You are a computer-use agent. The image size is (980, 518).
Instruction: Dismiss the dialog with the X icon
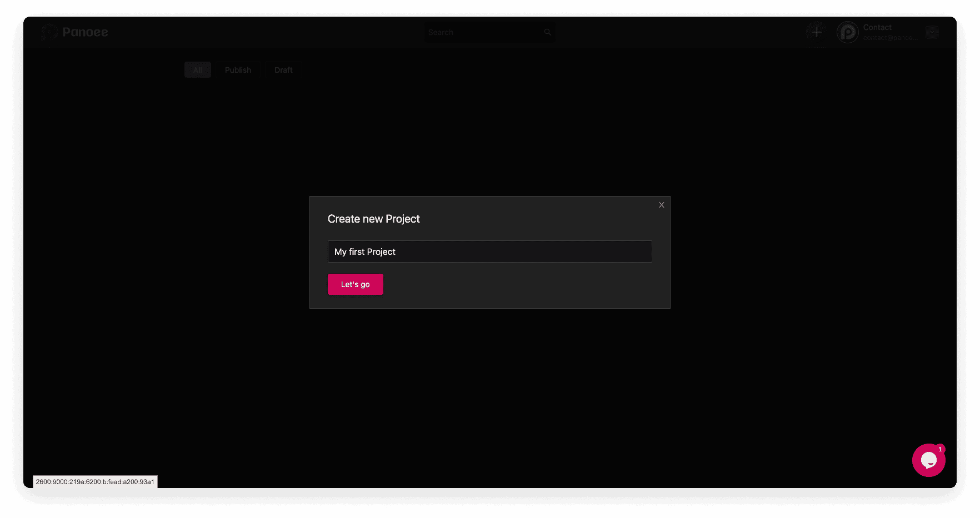pyautogui.click(x=661, y=205)
